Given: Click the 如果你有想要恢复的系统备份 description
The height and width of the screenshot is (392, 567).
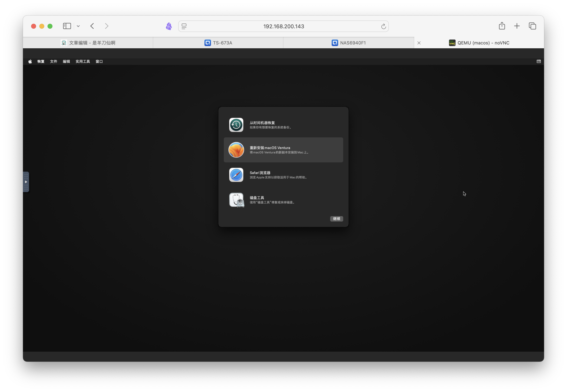Looking at the screenshot, I should click(270, 127).
